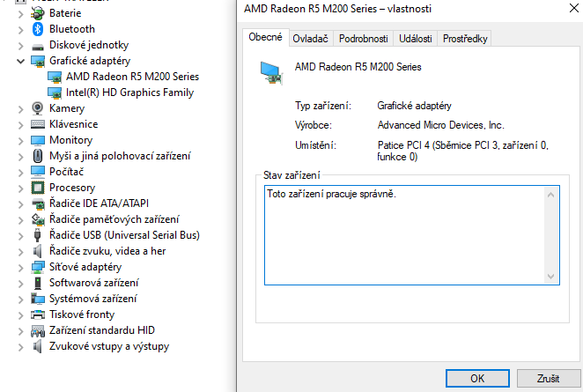The image size is (583, 392).
Task: Open the Události tab
Action: pos(416,39)
